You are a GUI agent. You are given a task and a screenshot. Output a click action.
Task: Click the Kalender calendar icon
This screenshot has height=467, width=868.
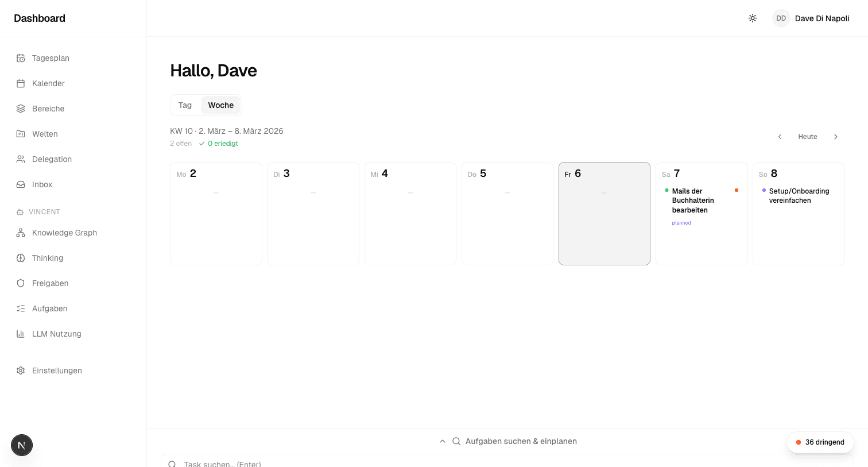[x=21, y=83]
